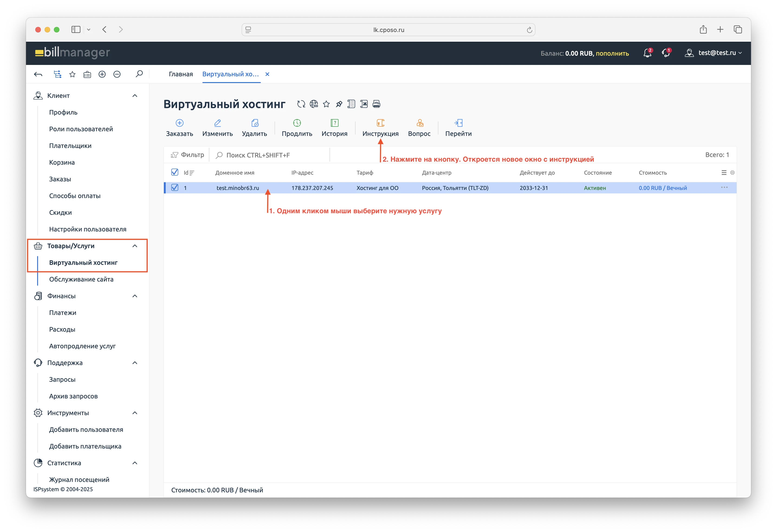This screenshot has width=777, height=532.
Task: Open a new Safari tab with plus
Action: click(x=720, y=29)
